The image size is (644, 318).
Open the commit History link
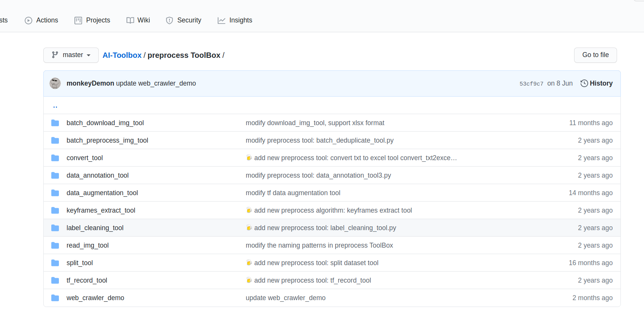click(x=597, y=83)
